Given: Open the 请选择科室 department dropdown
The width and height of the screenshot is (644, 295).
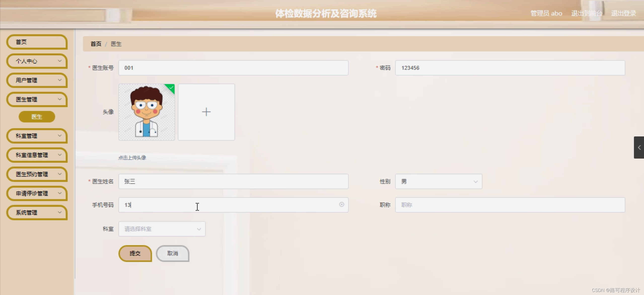Looking at the screenshot, I should 162,229.
